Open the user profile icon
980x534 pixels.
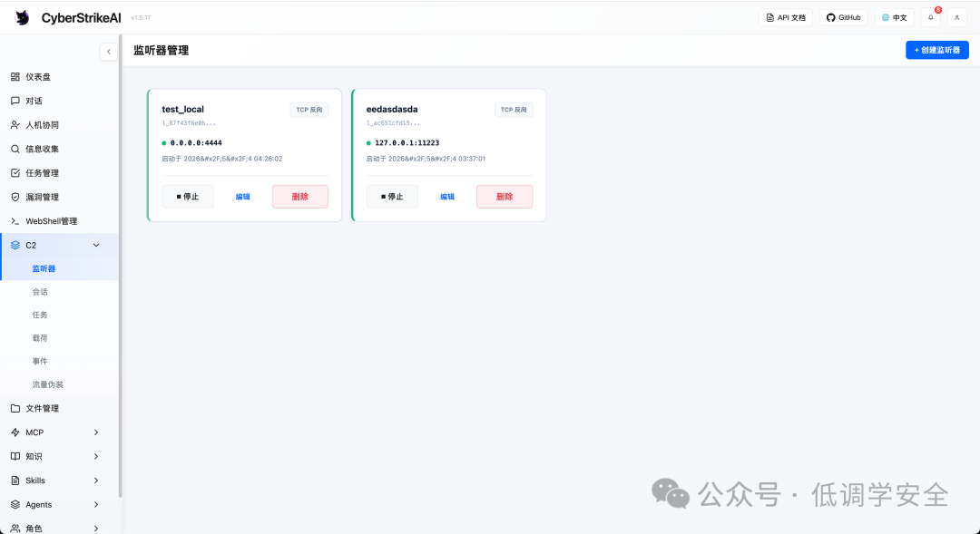pyautogui.click(x=957, y=17)
